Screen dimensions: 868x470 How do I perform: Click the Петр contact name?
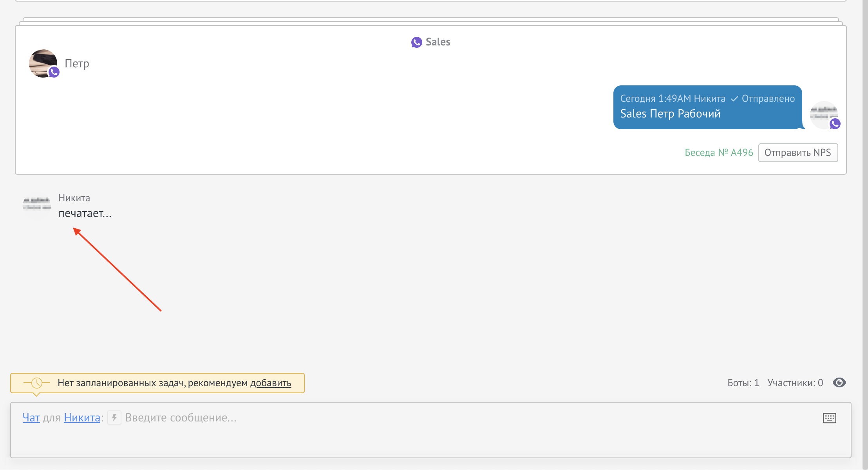tap(77, 63)
